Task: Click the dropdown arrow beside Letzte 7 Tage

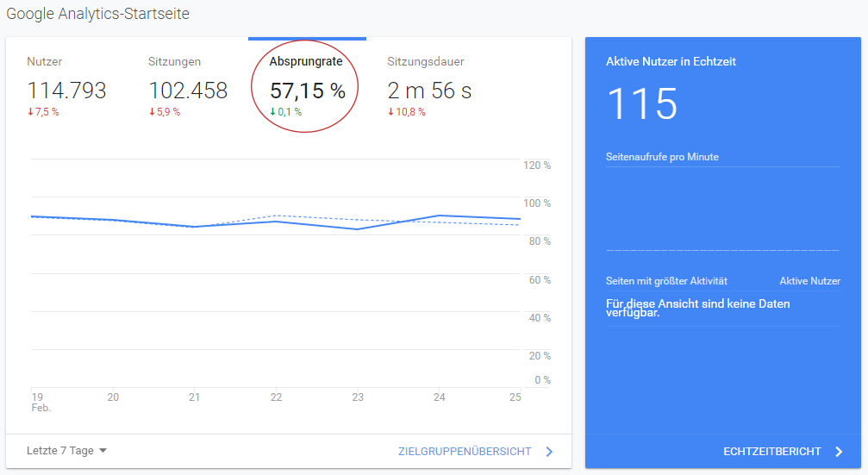Action: pyautogui.click(x=103, y=451)
